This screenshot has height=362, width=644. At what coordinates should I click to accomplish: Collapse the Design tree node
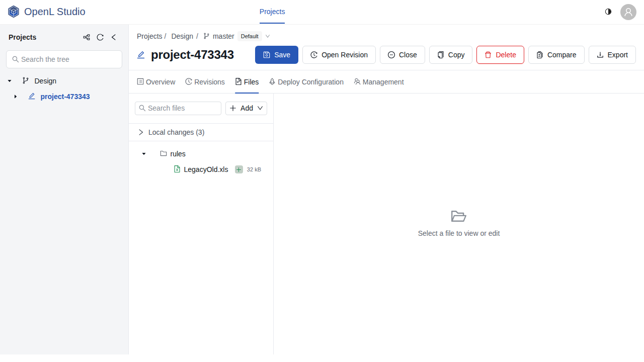coord(10,81)
